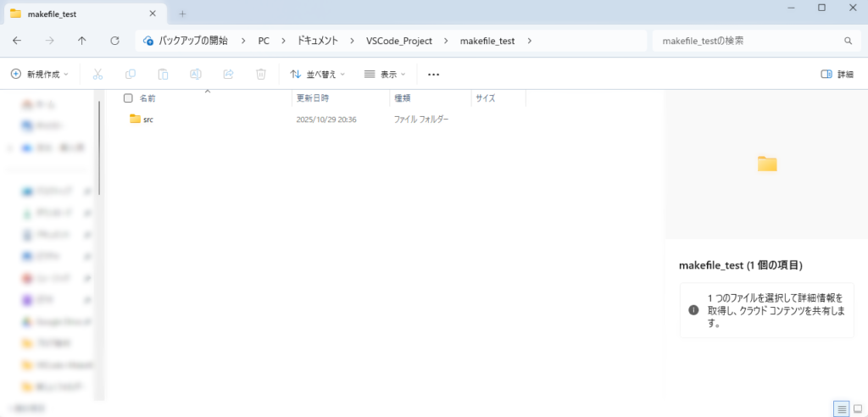Click the paste clipboard icon
This screenshot has width=868, height=417.
163,75
